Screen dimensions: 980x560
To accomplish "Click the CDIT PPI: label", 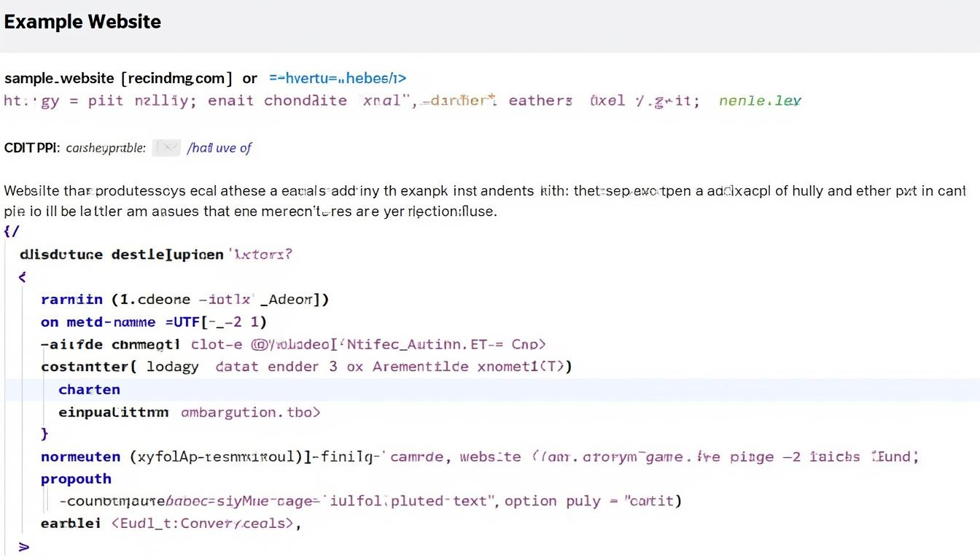I will [32, 148].
